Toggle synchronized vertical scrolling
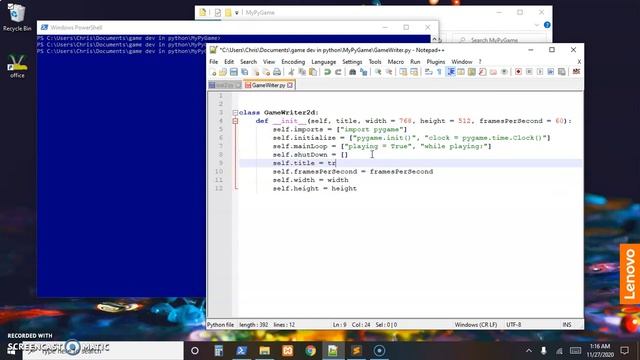 coord(403,72)
